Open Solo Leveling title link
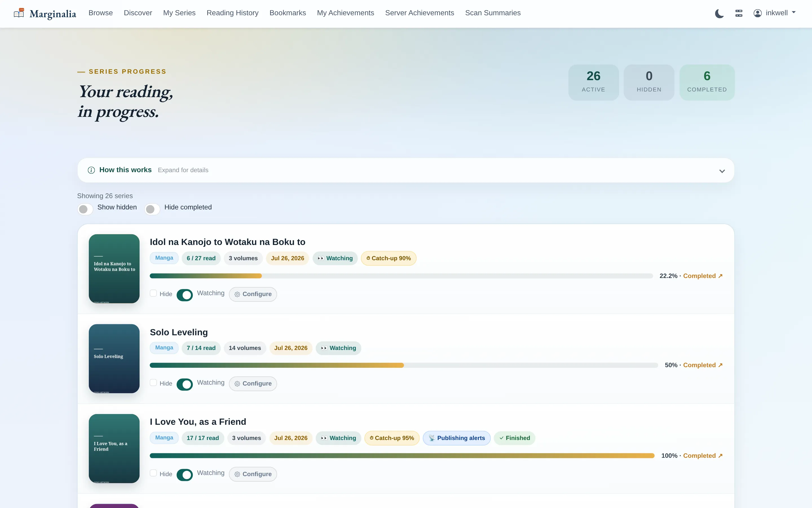 point(179,332)
